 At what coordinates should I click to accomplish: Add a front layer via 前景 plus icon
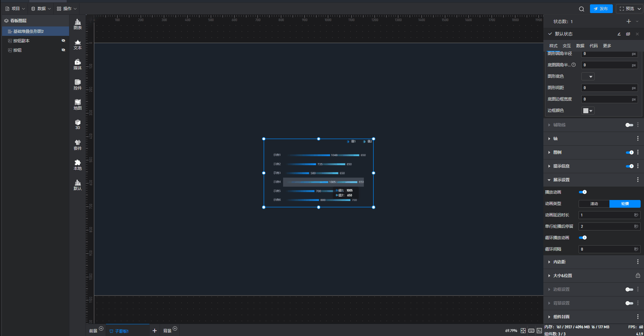pos(101,329)
